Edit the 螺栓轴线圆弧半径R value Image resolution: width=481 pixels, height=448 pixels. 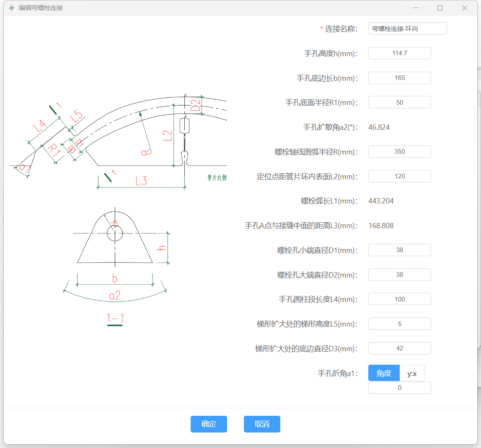coord(399,152)
